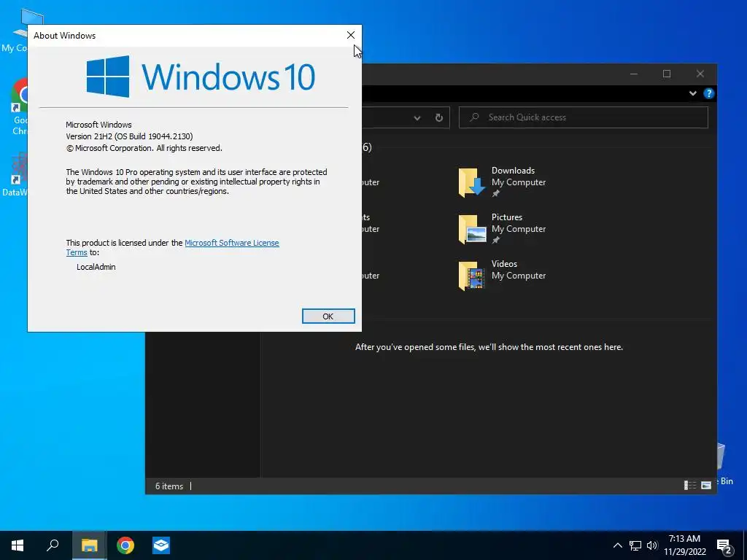Open the volume tray icon
The height and width of the screenshot is (560, 747).
tap(652, 545)
